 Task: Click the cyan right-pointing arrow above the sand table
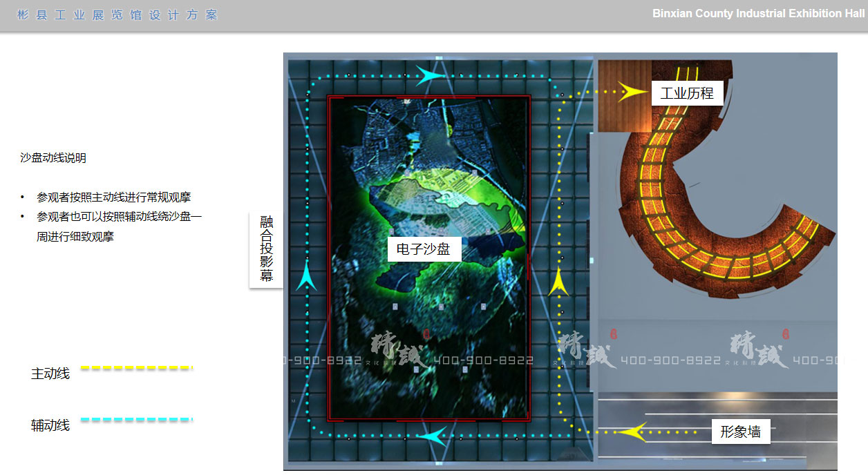[x=431, y=75]
